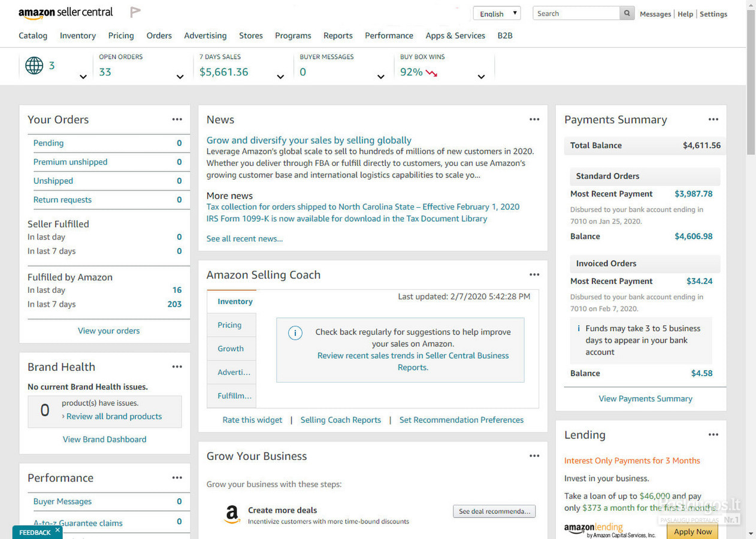Select the Advertising tab in Selling Coach
Screen dimensions: 756x539
(x=232, y=373)
